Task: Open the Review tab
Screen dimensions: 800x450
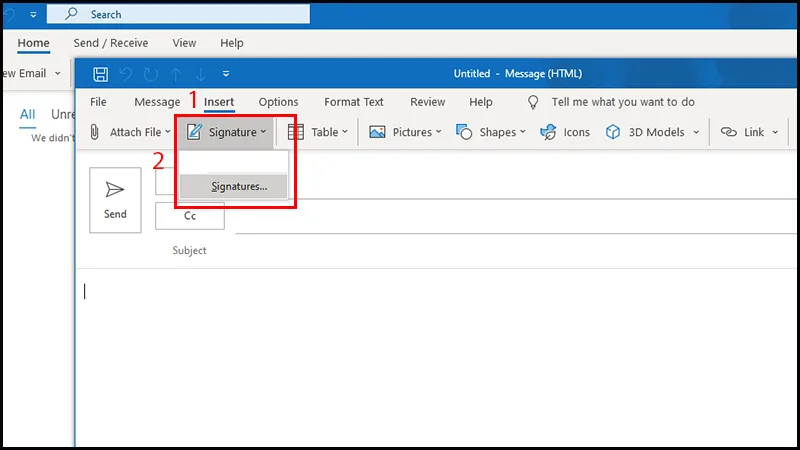Action: (428, 102)
